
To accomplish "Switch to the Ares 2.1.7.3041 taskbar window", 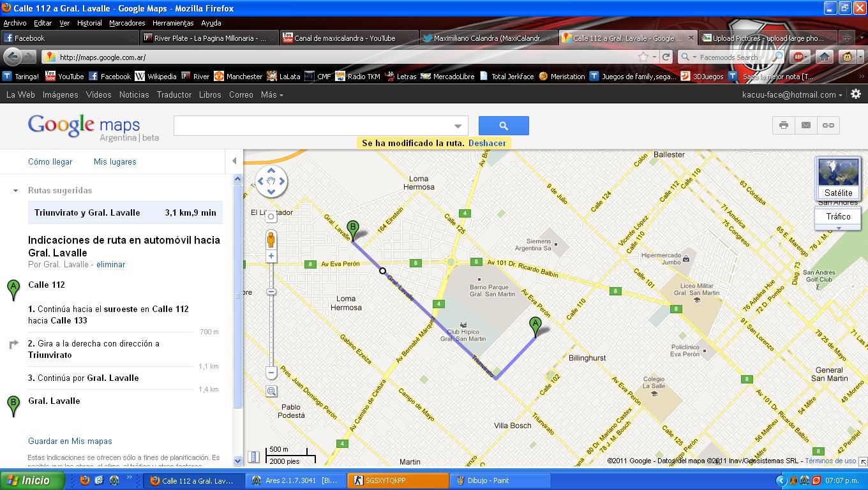I will point(296,480).
